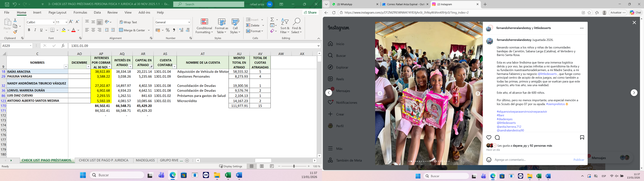
Task: Increase font size with the large A icon
Action: point(71,22)
